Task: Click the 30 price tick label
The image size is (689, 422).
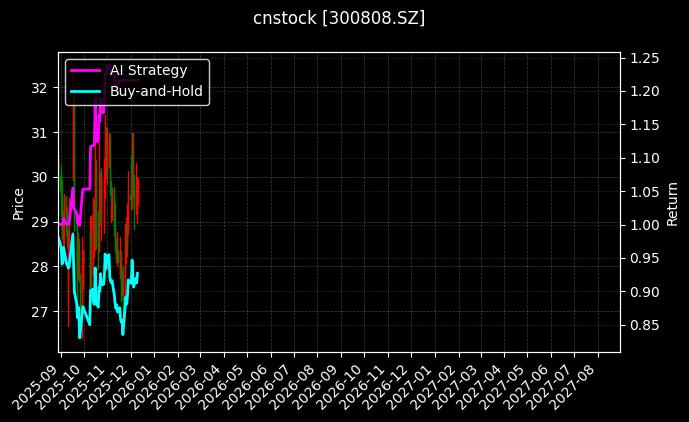Action: tap(39, 178)
